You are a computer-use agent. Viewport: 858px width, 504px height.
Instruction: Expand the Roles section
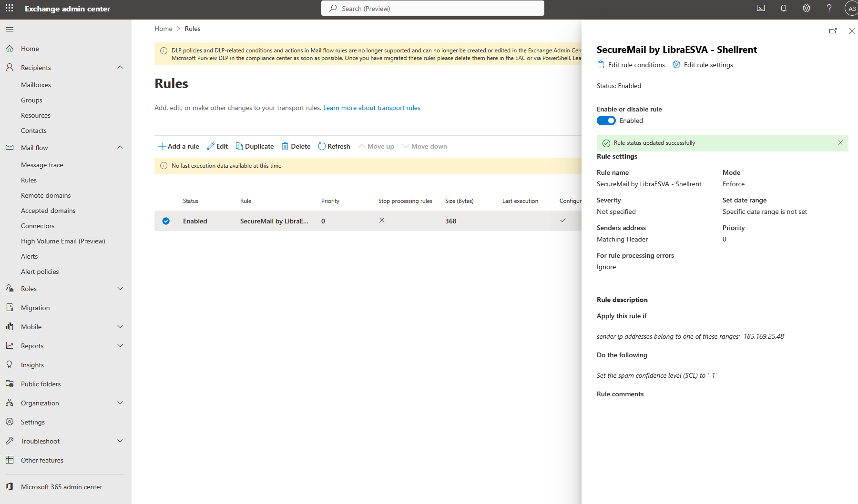(x=120, y=289)
